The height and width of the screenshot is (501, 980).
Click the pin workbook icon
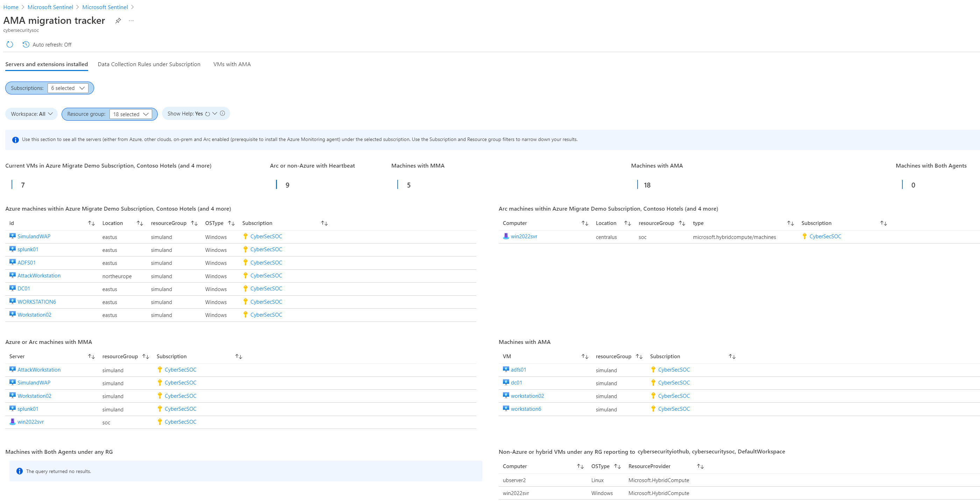pos(118,21)
